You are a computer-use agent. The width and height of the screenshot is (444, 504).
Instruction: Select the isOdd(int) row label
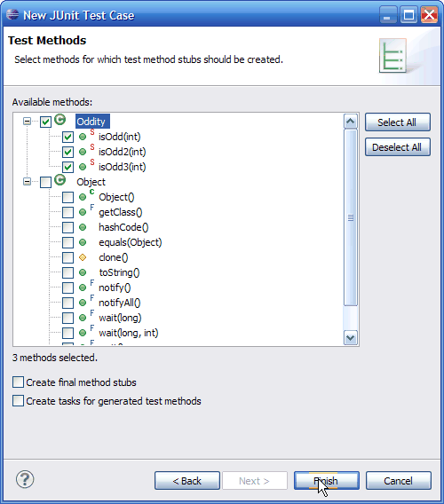tap(120, 137)
